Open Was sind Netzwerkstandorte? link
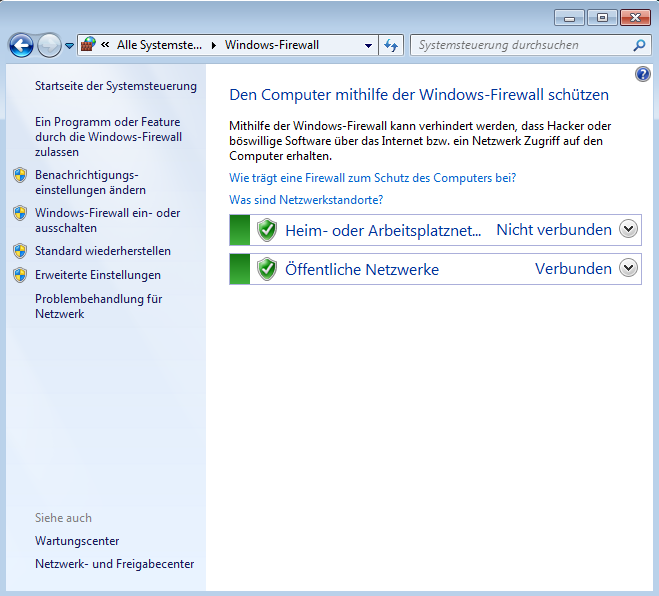Viewport: 659px width, 596px height. click(306, 200)
